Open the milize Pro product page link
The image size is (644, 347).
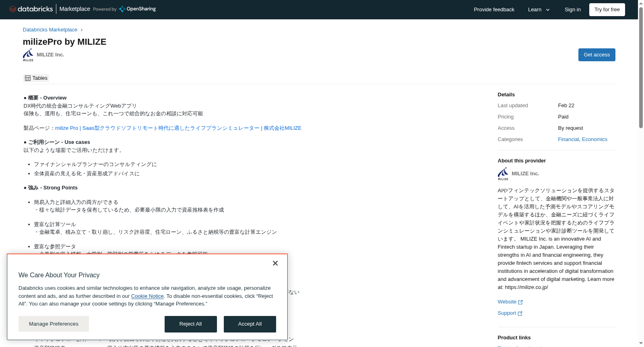[178, 128]
